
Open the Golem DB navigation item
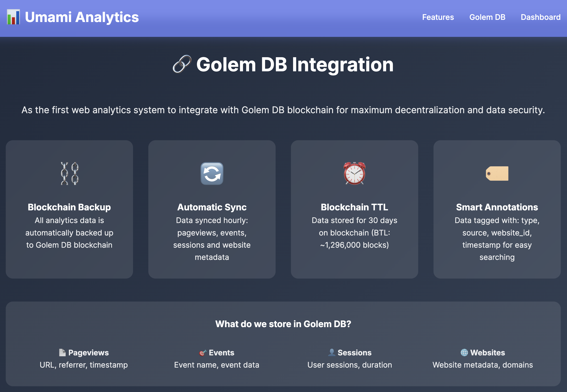487,17
